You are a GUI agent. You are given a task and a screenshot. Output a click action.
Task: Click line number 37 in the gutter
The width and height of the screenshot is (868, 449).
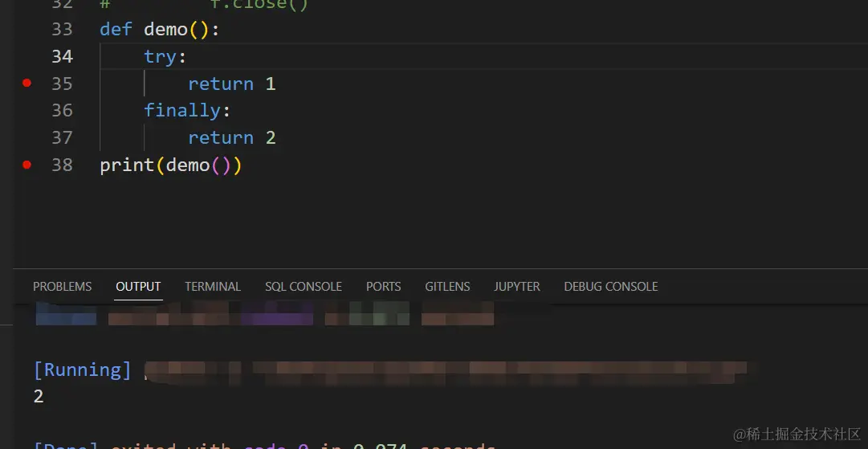click(62, 138)
